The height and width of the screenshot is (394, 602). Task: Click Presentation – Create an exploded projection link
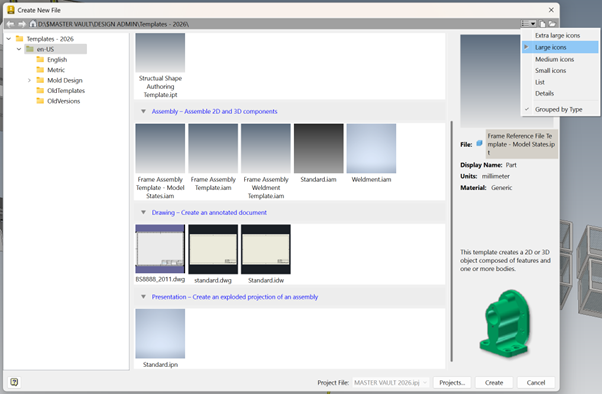click(x=235, y=297)
